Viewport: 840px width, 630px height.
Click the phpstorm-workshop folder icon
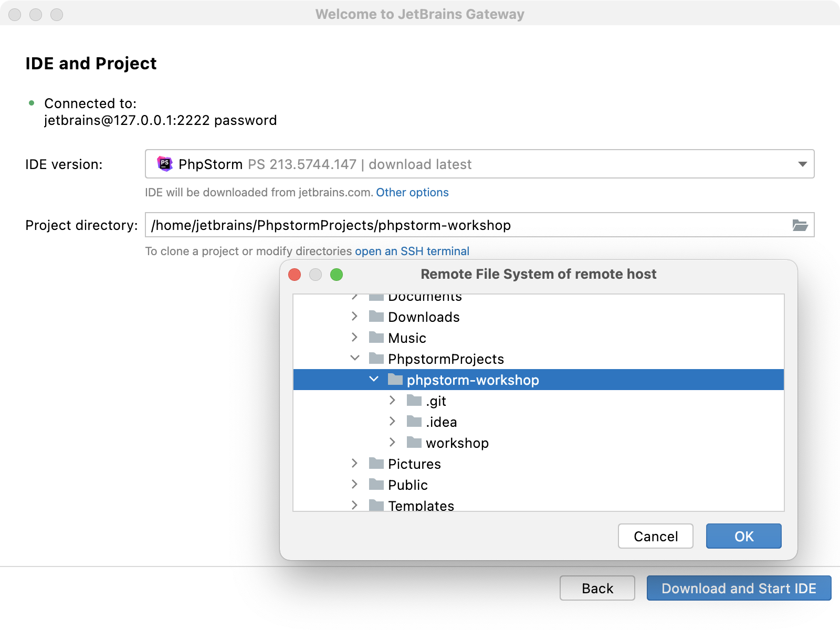(x=394, y=379)
